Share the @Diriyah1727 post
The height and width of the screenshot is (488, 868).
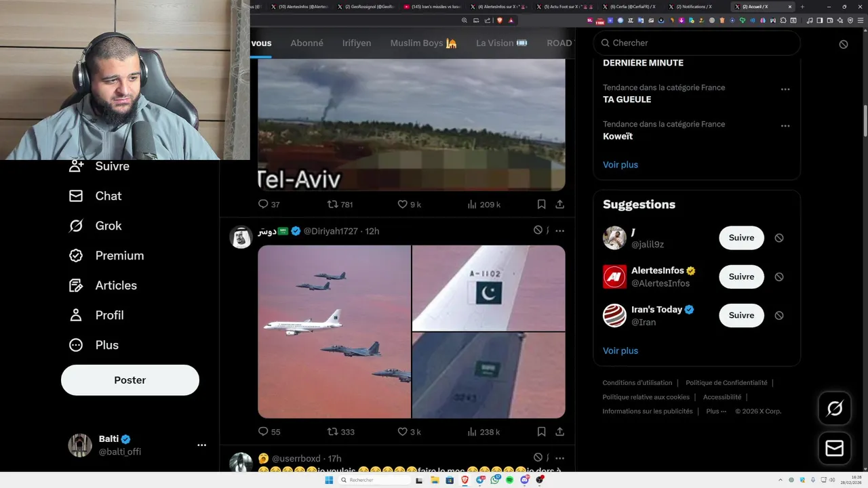point(559,432)
